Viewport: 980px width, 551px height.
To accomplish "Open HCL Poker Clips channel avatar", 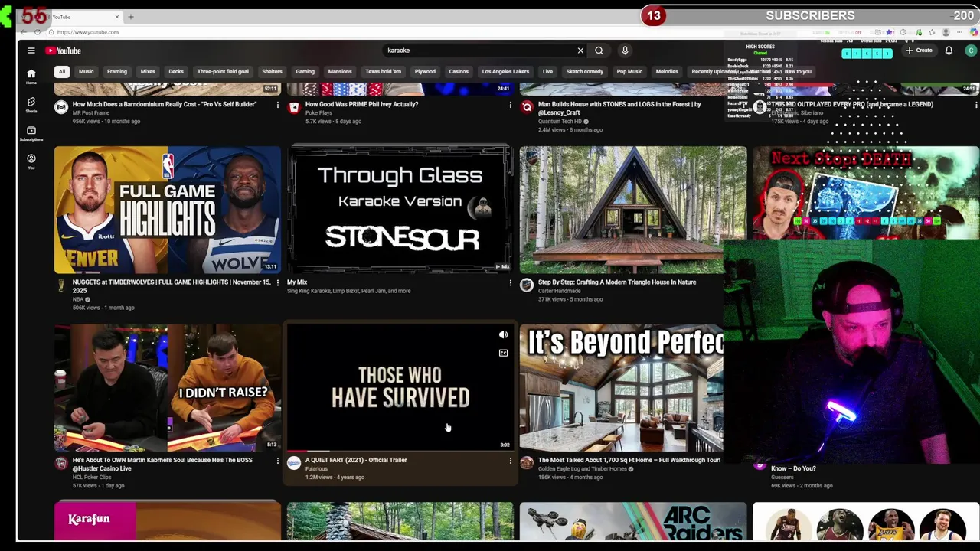I will pos(61,463).
